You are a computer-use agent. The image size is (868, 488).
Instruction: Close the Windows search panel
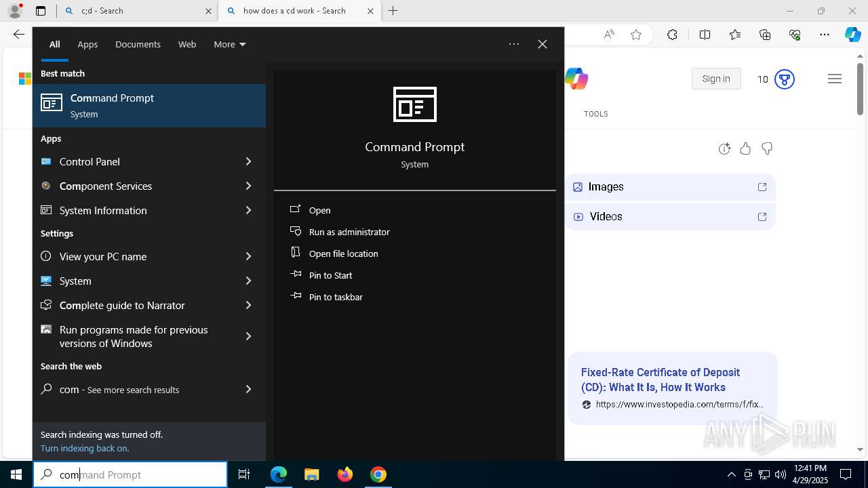click(542, 44)
